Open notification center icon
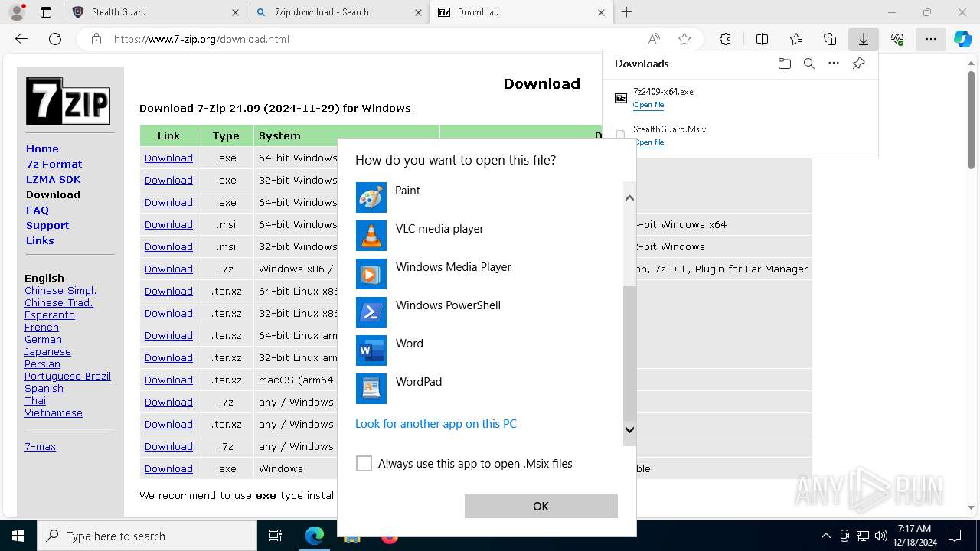This screenshot has height=551, width=980. [955, 536]
